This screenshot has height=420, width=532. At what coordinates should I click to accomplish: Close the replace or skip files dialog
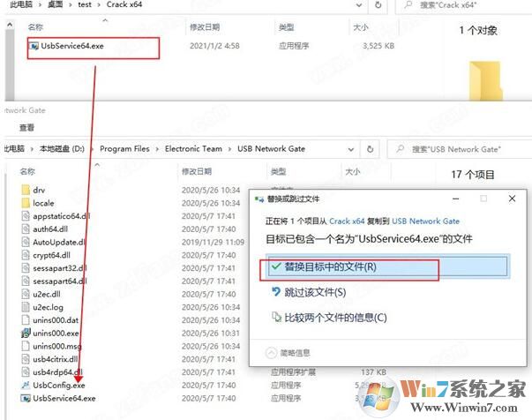click(512, 199)
